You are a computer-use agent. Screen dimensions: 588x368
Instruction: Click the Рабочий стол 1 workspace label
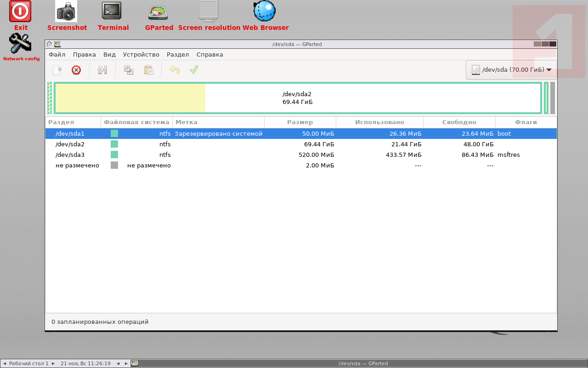pos(28,363)
